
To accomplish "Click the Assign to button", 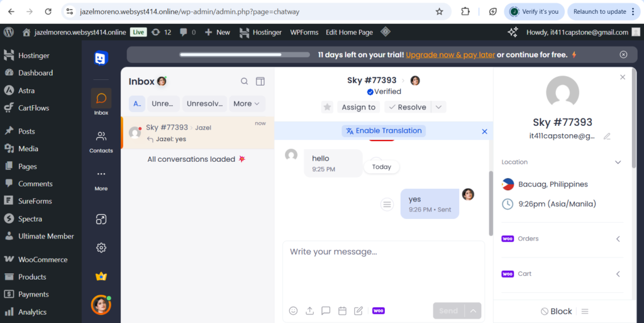I will tap(358, 107).
